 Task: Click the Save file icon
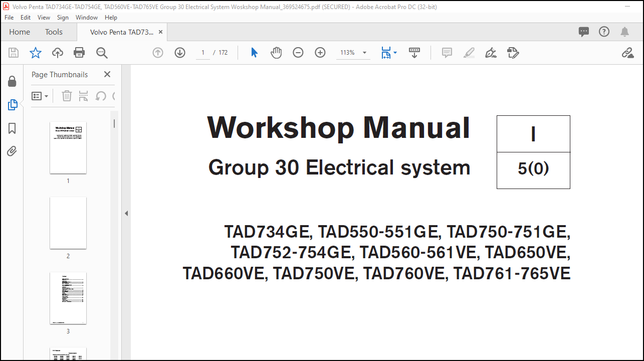14,53
